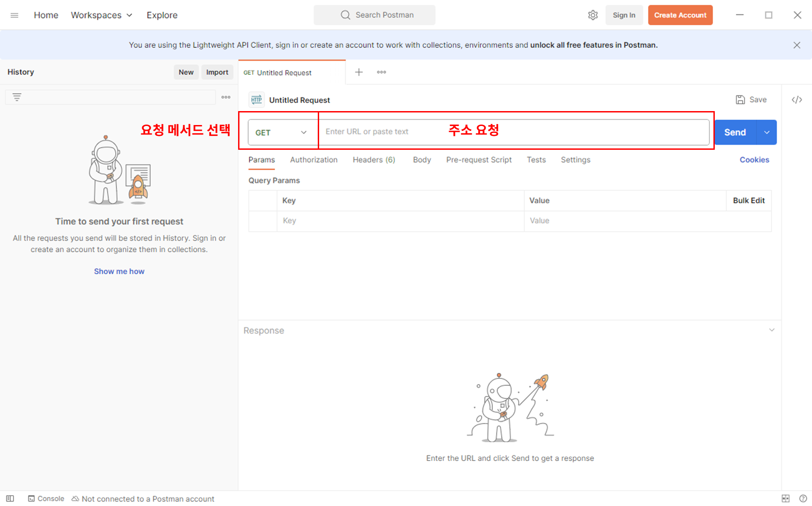
Task: Open the code snippet panel
Action: (x=797, y=99)
